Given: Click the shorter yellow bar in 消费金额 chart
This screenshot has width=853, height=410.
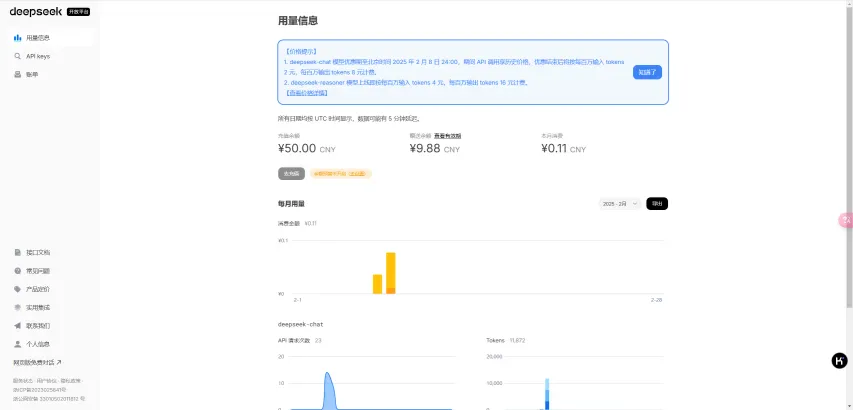Looking at the screenshot, I should click(x=377, y=284).
